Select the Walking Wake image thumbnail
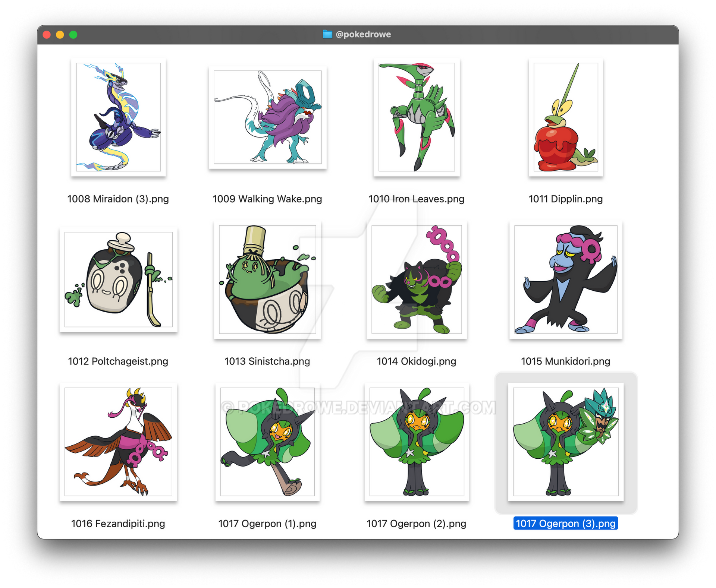The image size is (716, 588). point(267,117)
